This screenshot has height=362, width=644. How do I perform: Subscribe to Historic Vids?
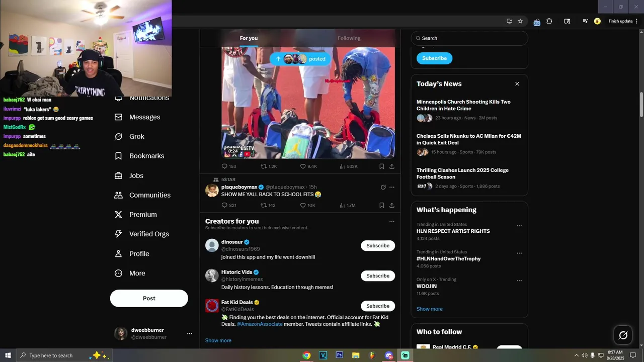click(x=378, y=276)
